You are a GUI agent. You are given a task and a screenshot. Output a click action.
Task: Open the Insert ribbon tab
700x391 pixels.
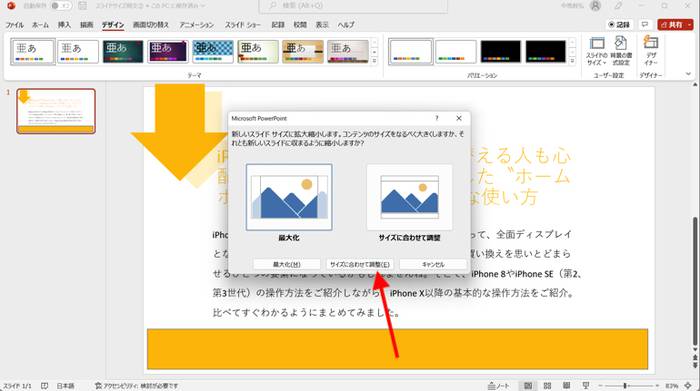[64, 25]
